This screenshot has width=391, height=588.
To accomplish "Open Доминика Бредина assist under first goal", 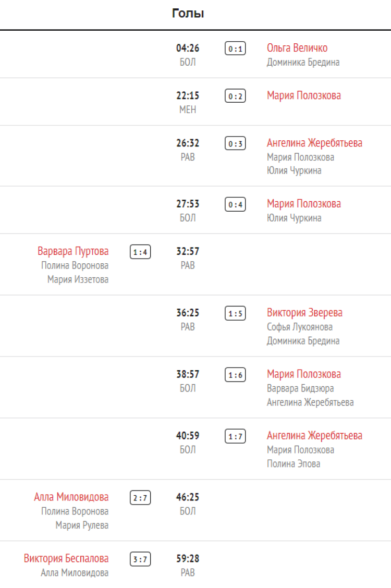I will [303, 62].
